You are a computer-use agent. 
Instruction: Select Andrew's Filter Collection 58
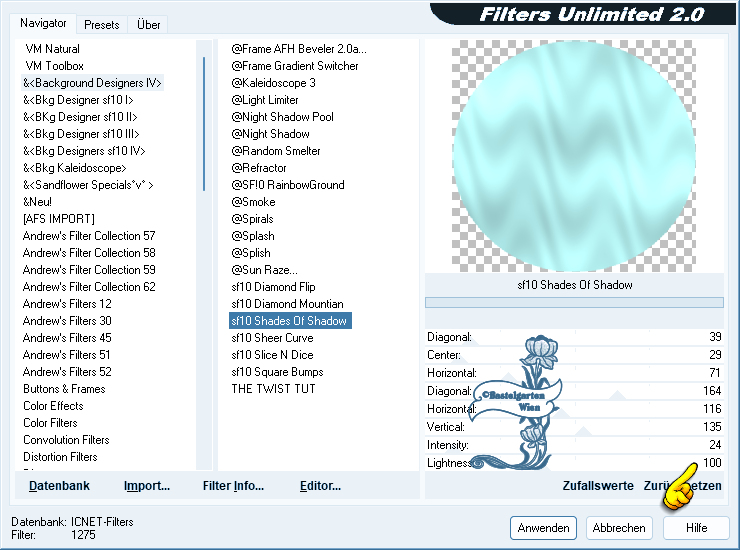pyautogui.click(x=89, y=253)
